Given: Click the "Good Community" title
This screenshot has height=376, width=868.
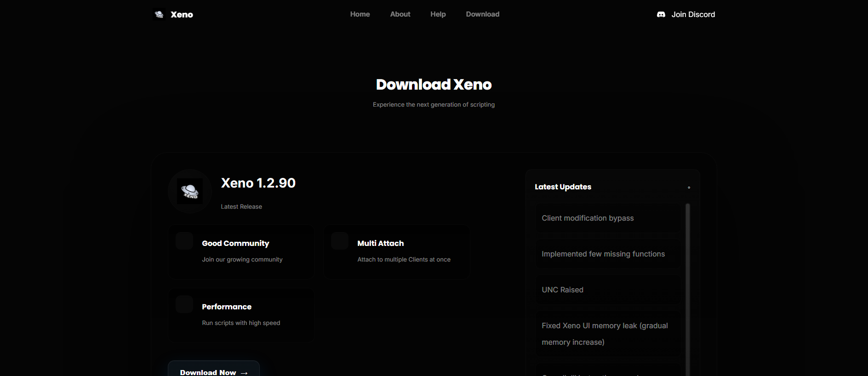Looking at the screenshot, I should (235, 244).
